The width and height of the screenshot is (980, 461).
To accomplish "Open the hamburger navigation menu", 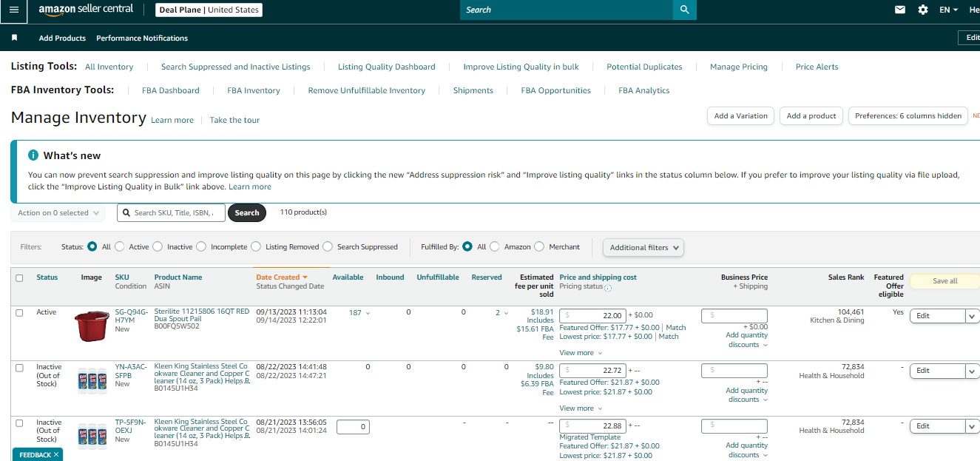I will point(13,10).
